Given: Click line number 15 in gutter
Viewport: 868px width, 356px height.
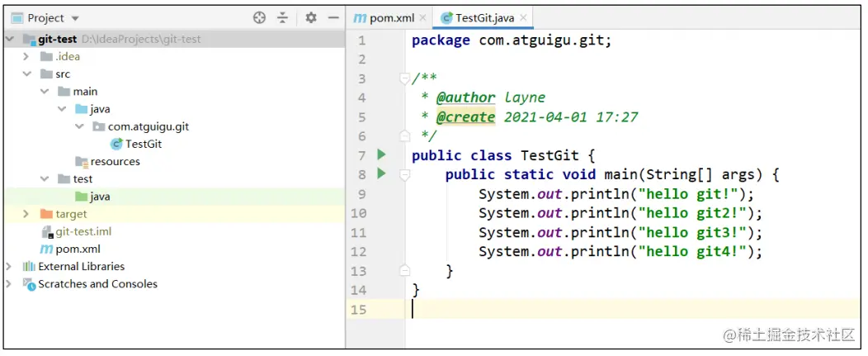Looking at the screenshot, I should click(359, 310).
